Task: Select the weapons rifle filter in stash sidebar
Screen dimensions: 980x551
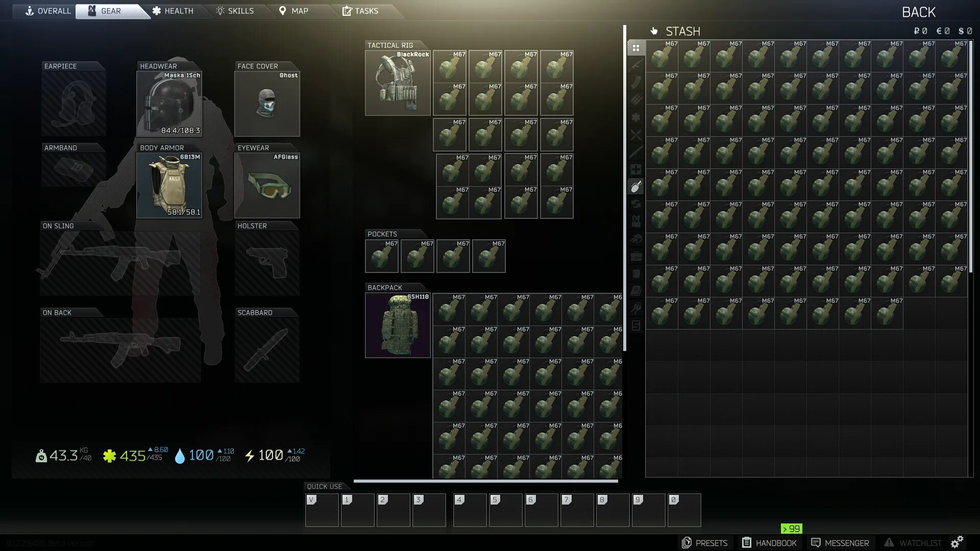Action: tap(636, 65)
